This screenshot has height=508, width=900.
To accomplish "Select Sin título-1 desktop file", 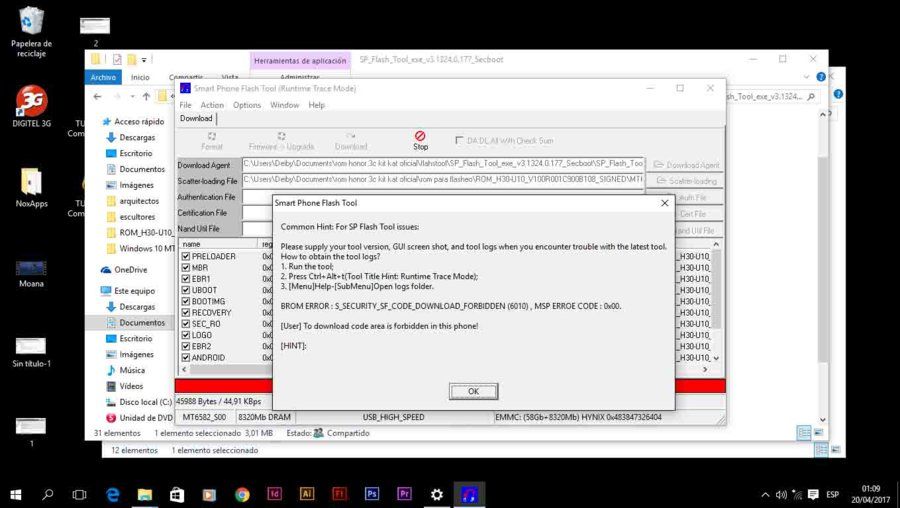I will [31, 352].
